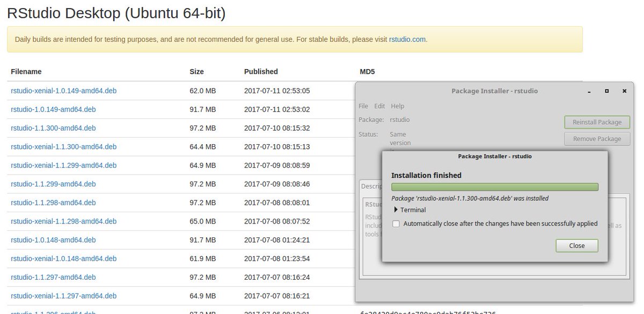Click the Filename column header
This screenshot has width=644, height=314.
(x=26, y=72)
